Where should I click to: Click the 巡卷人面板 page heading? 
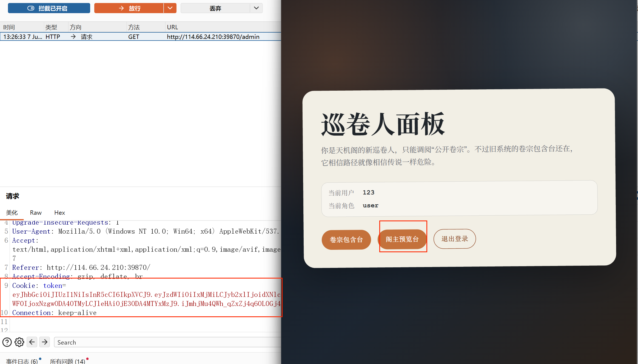pos(383,124)
